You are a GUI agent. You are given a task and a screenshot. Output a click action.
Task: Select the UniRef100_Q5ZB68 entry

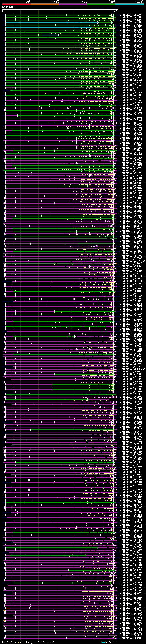[131, 143]
